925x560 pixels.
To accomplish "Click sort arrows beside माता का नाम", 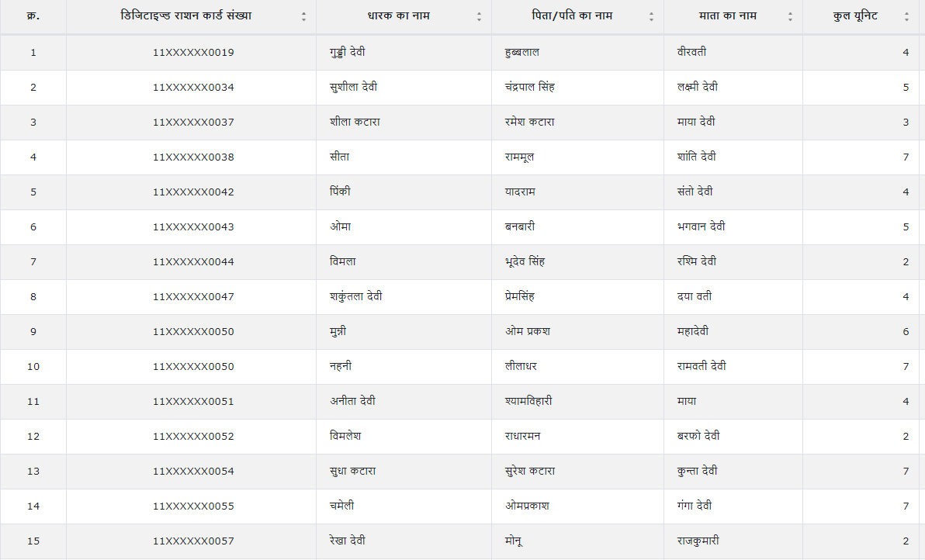I will click(x=790, y=17).
